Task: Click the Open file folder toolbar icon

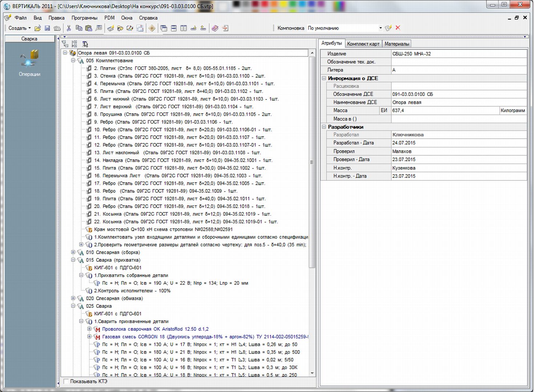Action: 37,28
